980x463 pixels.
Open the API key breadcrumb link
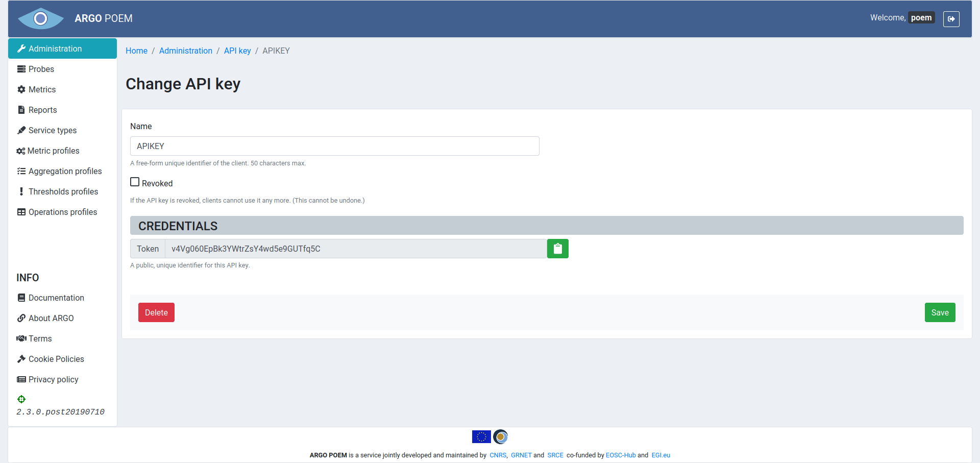click(237, 51)
